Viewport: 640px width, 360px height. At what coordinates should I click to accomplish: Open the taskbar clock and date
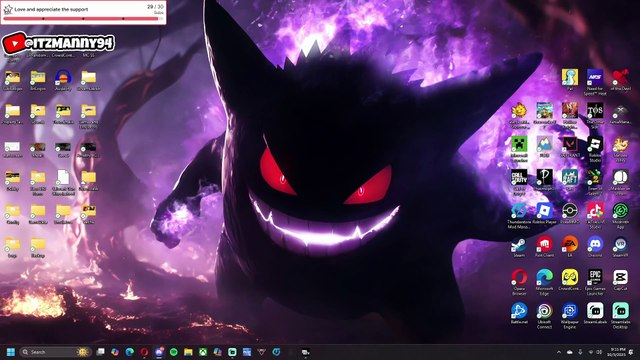click(616, 352)
